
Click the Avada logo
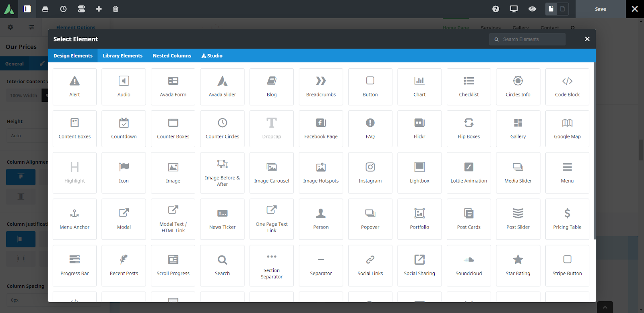[9, 9]
